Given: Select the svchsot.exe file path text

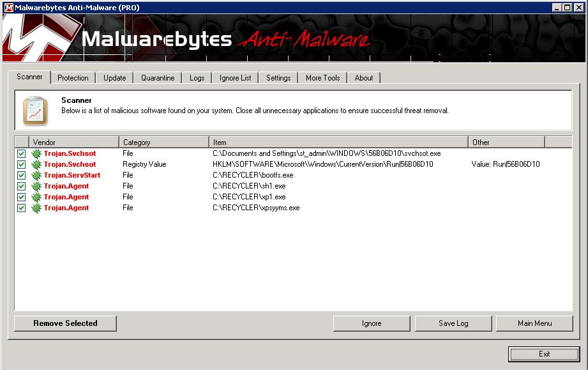Looking at the screenshot, I should click(x=327, y=153).
